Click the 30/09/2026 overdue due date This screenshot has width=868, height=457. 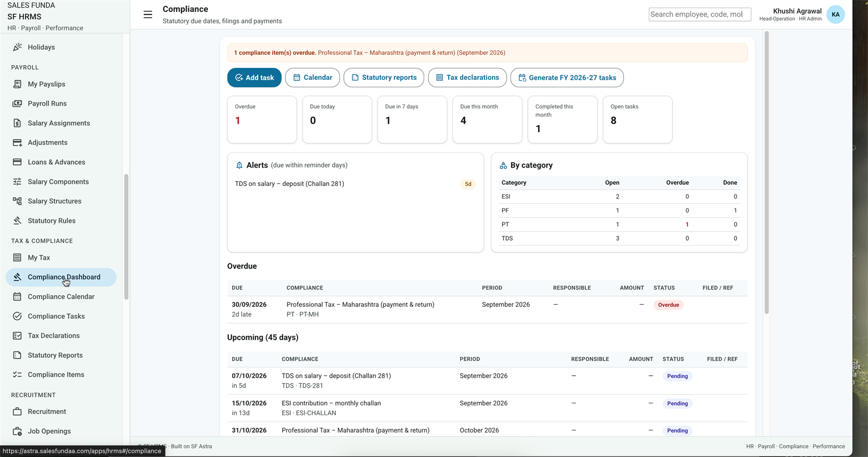249,305
